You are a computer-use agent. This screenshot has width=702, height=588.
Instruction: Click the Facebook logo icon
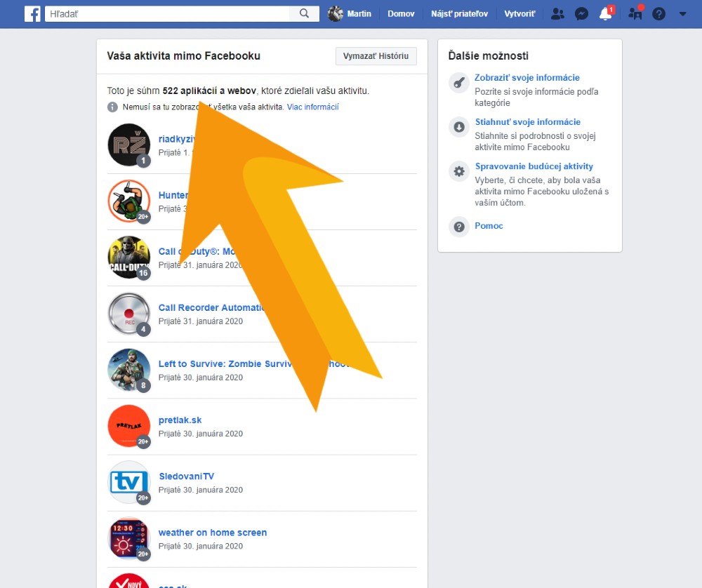(32, 14)
